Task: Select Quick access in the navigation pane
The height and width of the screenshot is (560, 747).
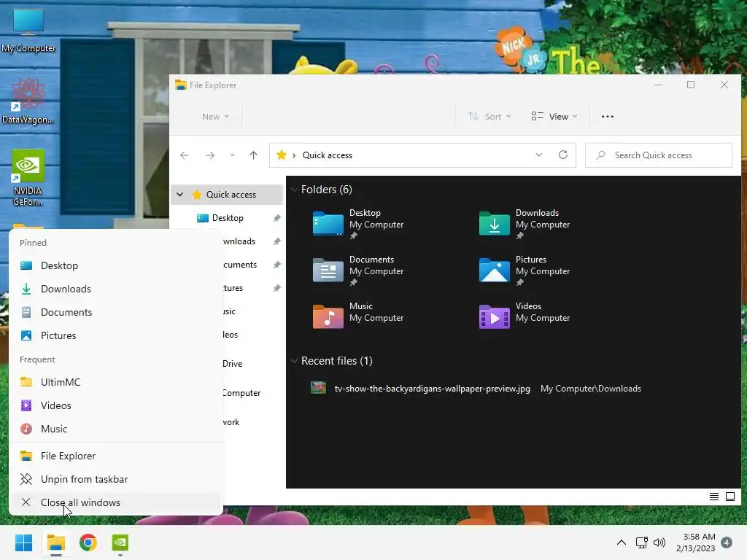Action: pos(227,194)
